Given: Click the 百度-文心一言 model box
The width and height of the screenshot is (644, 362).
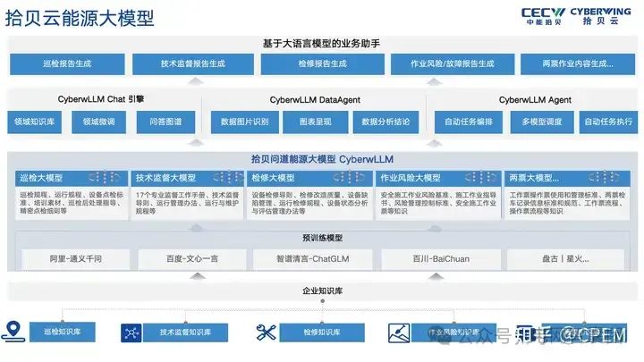Looking at the screenshot, I should tap(192, 259).
